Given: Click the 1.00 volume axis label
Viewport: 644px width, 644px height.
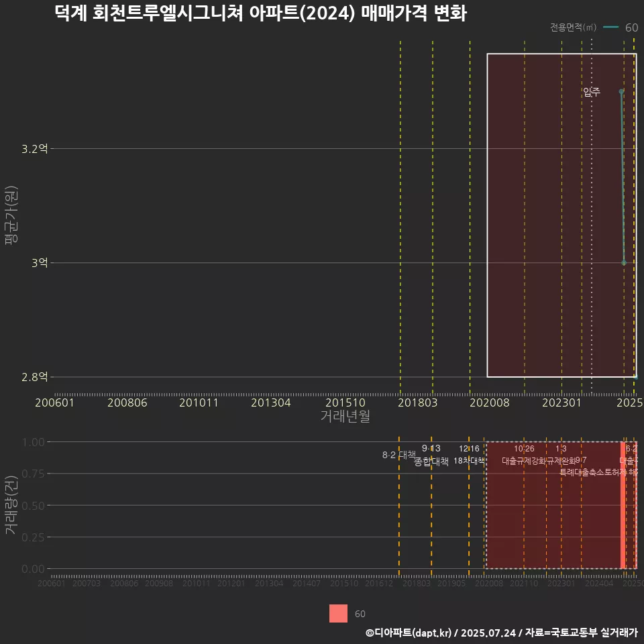Looking at the screenshot, I should pos(34,442).
